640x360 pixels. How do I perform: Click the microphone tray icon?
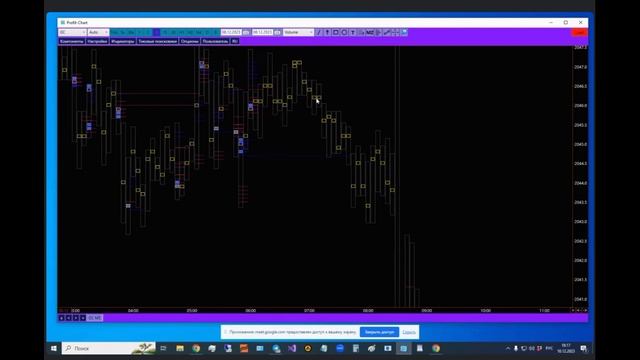[x=516, y=348]
